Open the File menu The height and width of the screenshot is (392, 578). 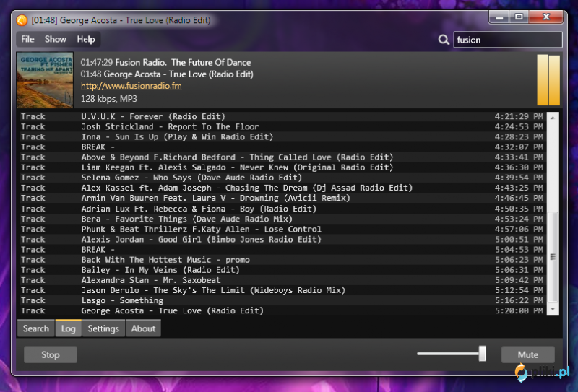[x=27, y=39]
